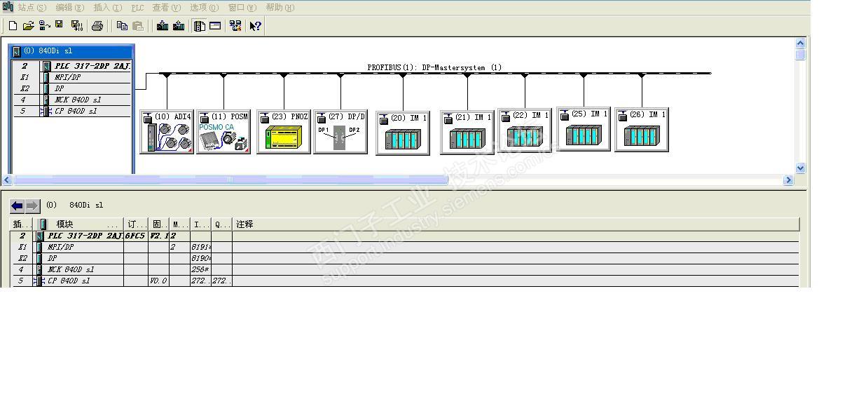Click vertical scrollbar down arrow in station view
868x404 pixels.
pyautogui.click(x=801, y=168)
